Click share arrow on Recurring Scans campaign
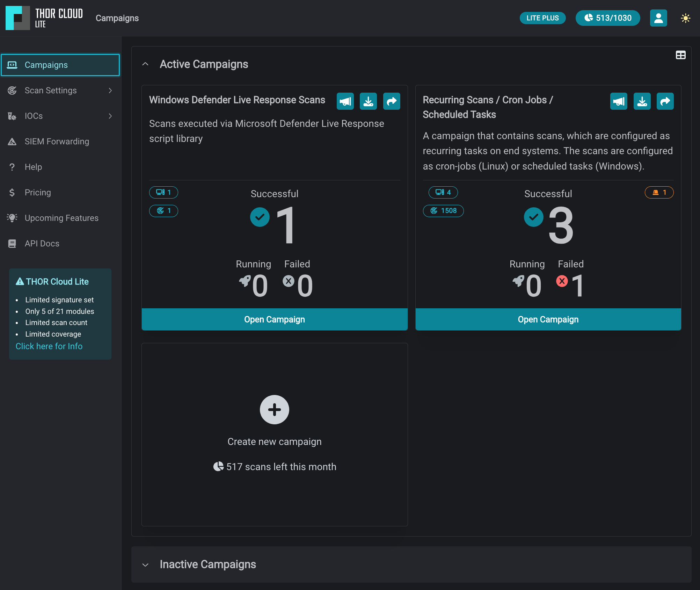This screenshot has width=700, height=590. coord(665,101)
